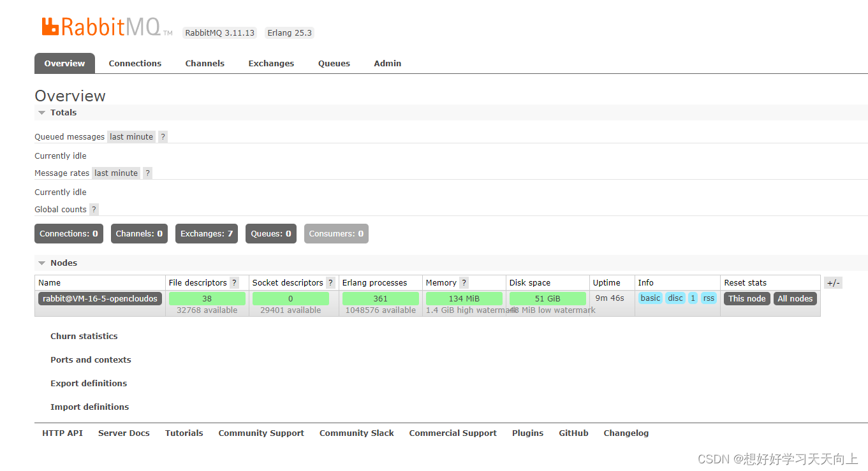The height and width of the screenshot is (471, 868).
Task: Show Memory column help tooltip
Action: (x=464, y=283)
